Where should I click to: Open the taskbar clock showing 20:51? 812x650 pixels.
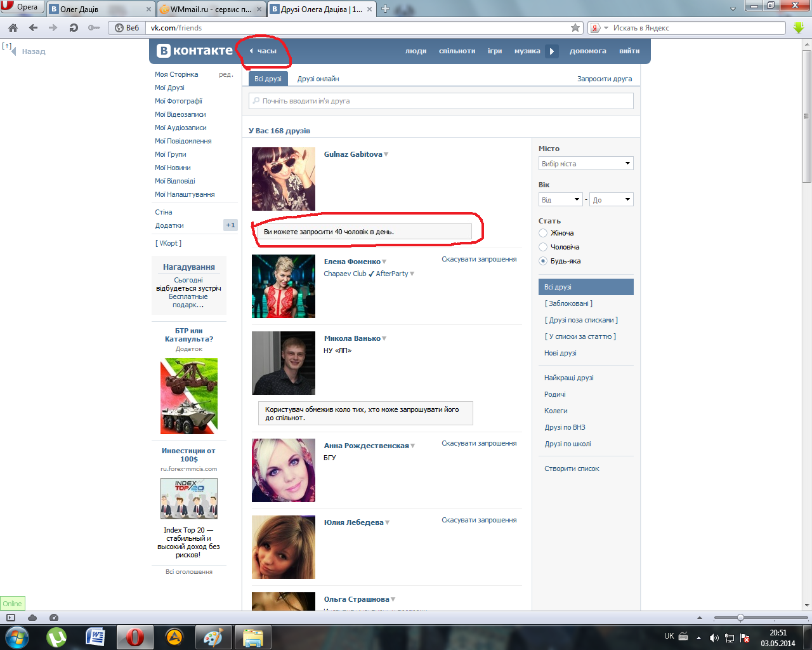tap(778, 637)
